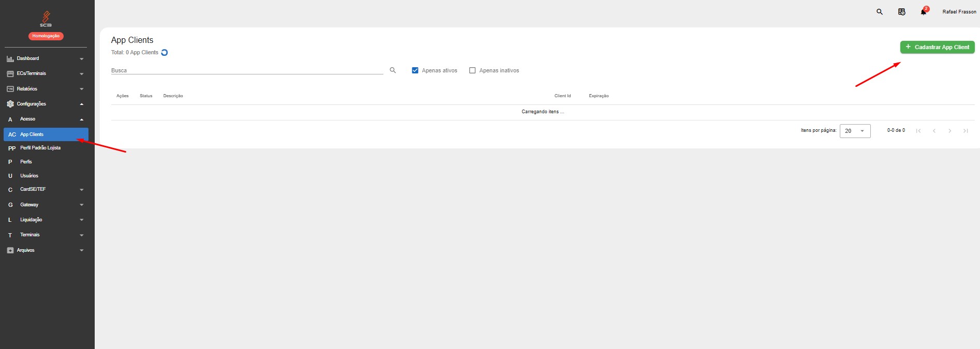Viewport: 980px width, 349px height.
Task: Collapse the Acesso section arrow
Action: [x=81, y=119]
